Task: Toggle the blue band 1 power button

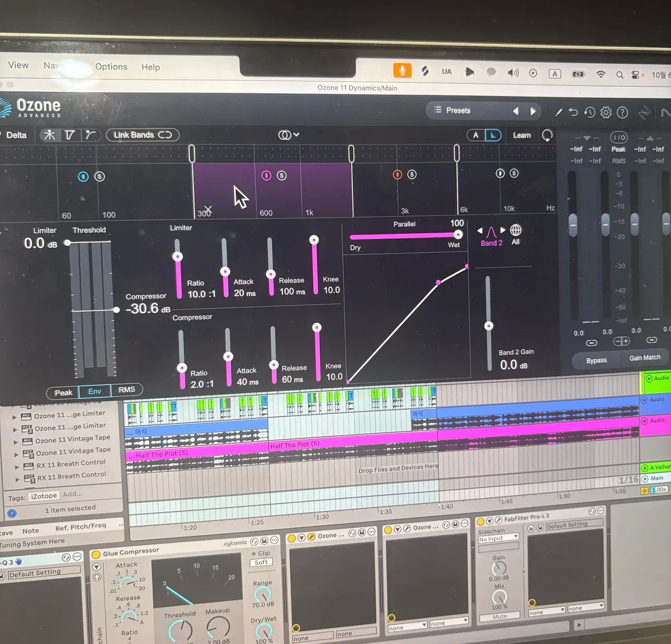Action: click(x=83, y=176)
